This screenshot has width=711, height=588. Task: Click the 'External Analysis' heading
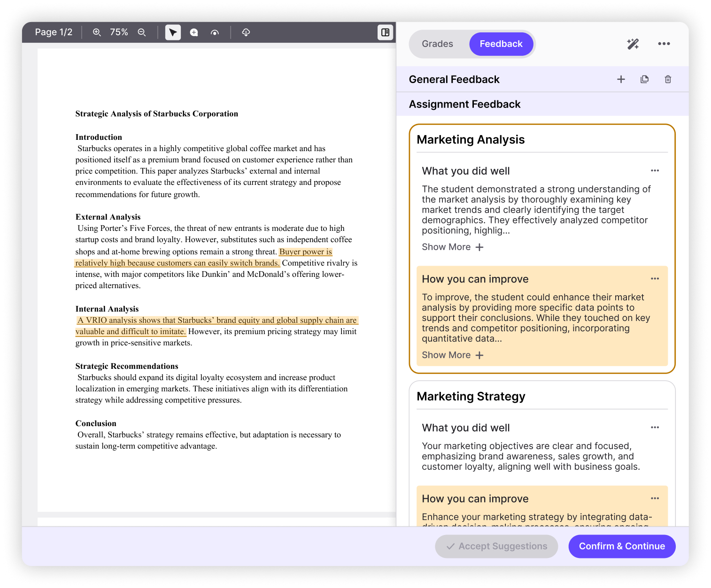tap(108, 217)
